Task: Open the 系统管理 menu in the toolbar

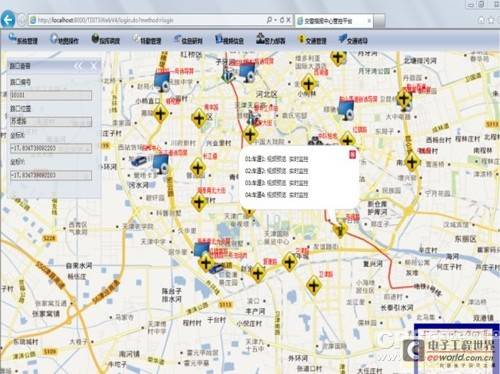Action: pos(23,40)
